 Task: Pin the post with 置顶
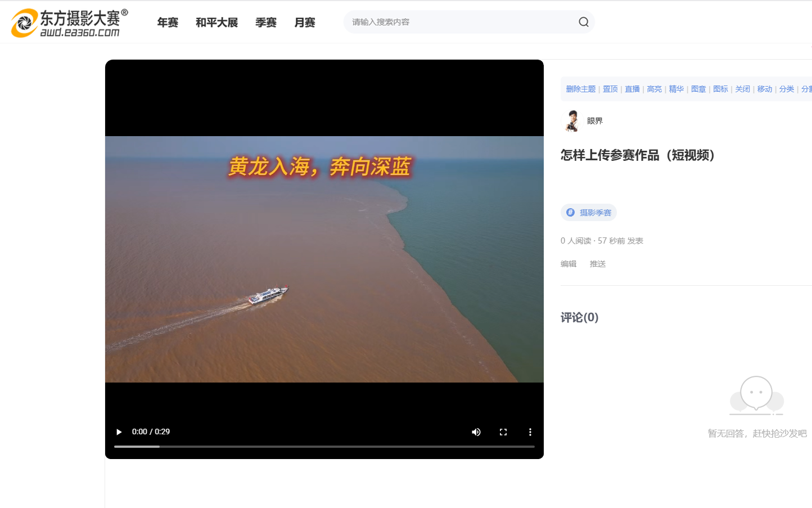pos(610,89)
